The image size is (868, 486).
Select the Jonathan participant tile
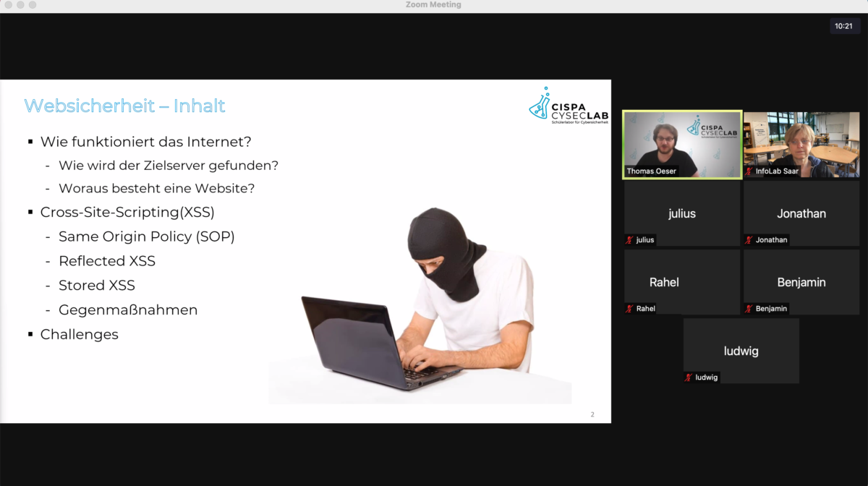[x=801, y=213]
